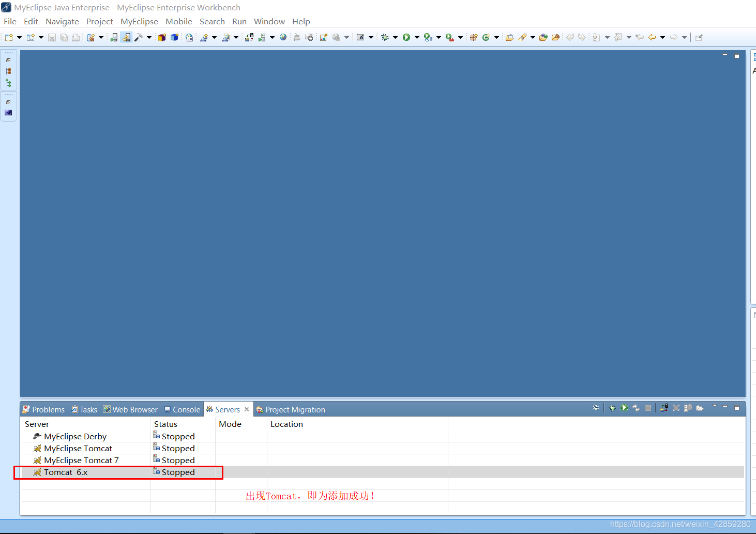Screen dimensions: 756x534
Task: Click the Debug bug icon in main toolbar
Action: pos(385,37)
